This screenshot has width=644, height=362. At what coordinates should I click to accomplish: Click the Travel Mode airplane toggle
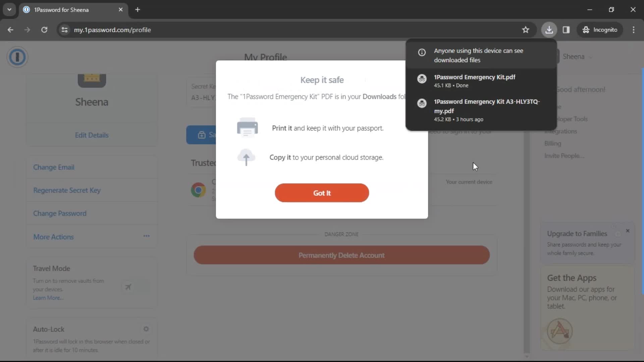pyautogui.click(x=128, y=287)
